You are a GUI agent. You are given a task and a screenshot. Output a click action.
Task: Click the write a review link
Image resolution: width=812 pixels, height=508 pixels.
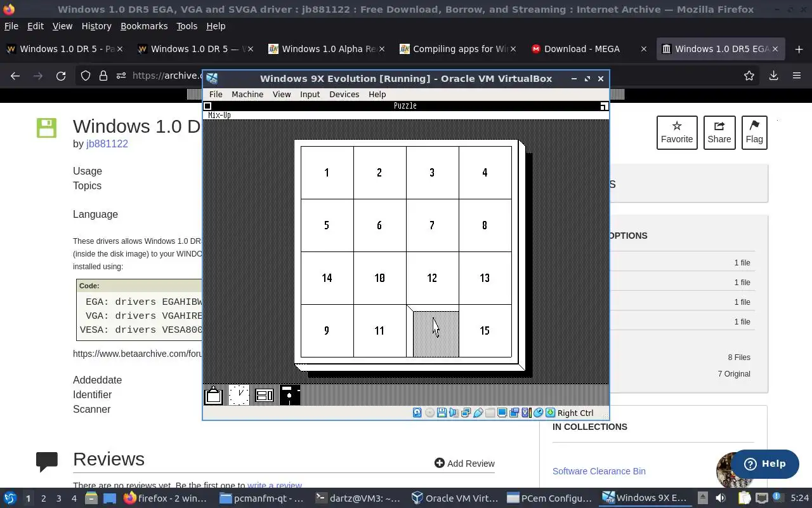click(275, 486)
